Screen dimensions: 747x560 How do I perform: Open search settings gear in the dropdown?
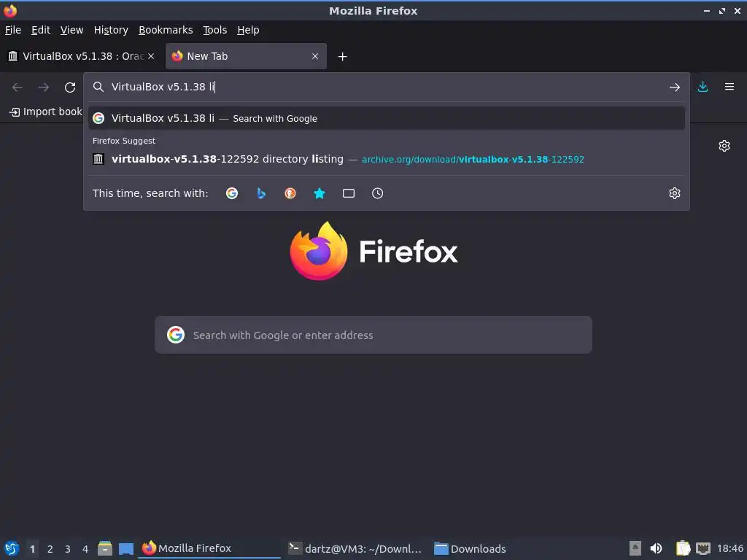pos(674,193)
